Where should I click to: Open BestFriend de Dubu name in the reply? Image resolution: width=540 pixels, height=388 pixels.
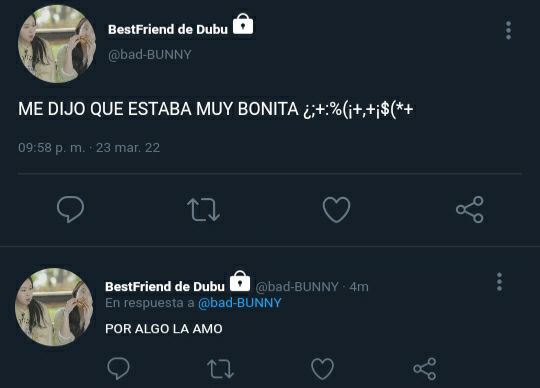[165, 287]
